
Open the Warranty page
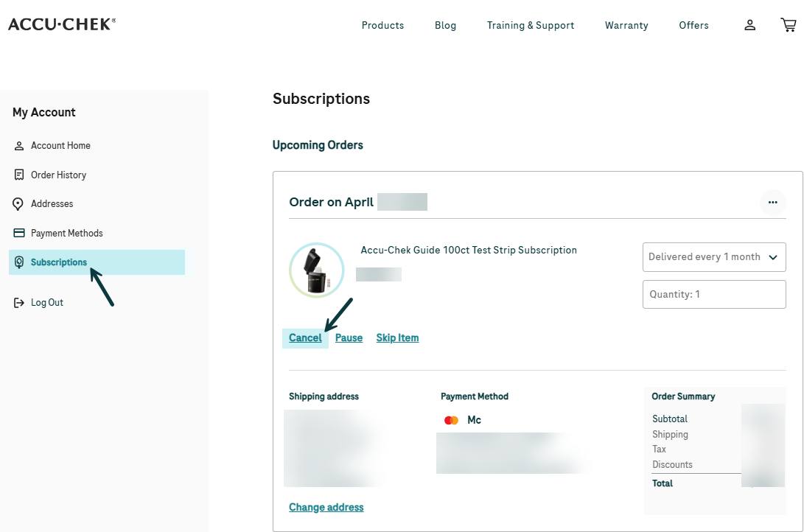[626, 25]
